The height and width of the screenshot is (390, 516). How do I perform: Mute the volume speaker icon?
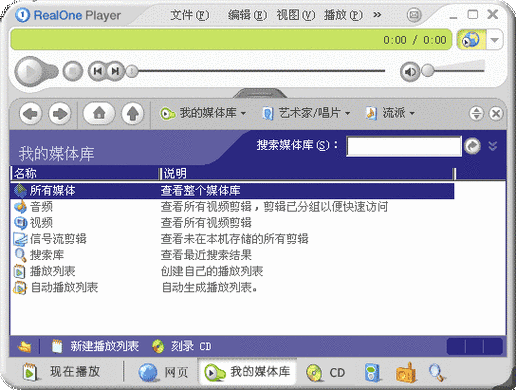click(410, 71)
